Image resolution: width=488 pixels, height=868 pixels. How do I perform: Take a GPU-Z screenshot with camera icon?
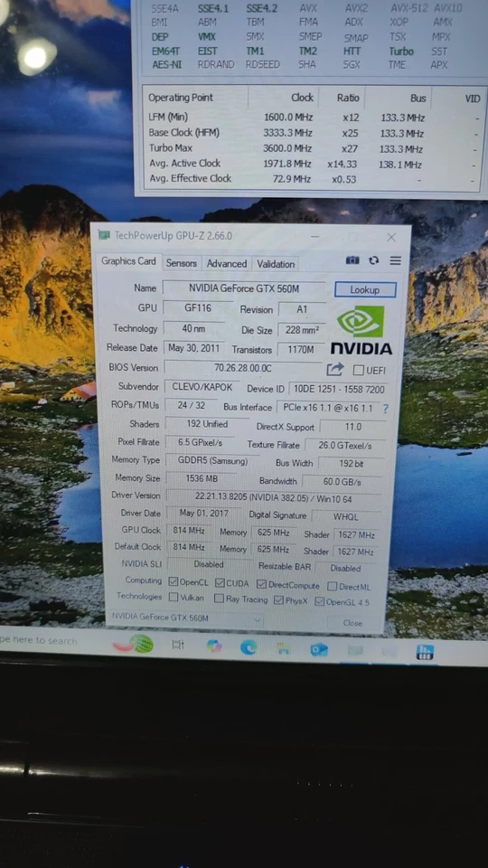(x=352, y=260)
